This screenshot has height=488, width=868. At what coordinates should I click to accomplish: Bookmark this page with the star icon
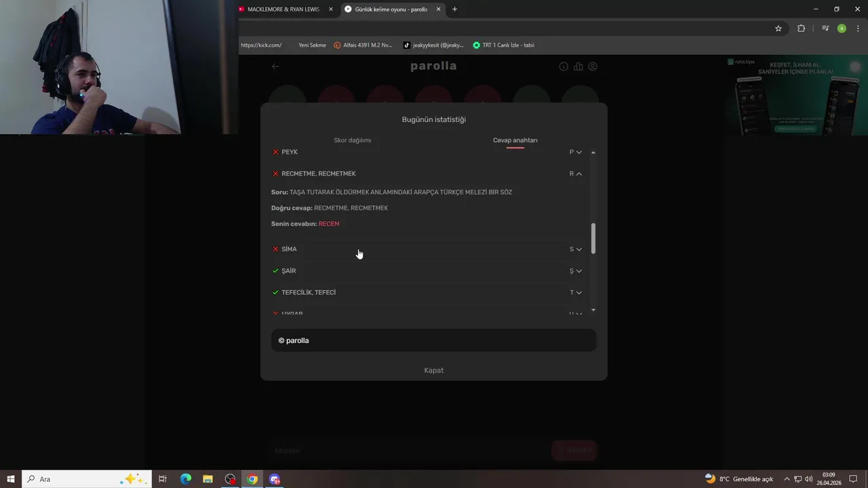coord(778,28)
